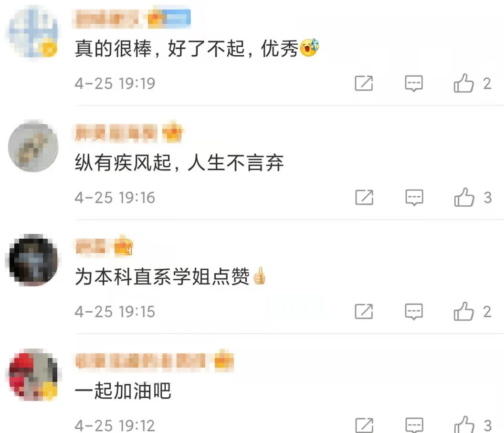Open dark avatar of the 19:15 commenter
Screen dimensions: 504x433
[33, 261]
